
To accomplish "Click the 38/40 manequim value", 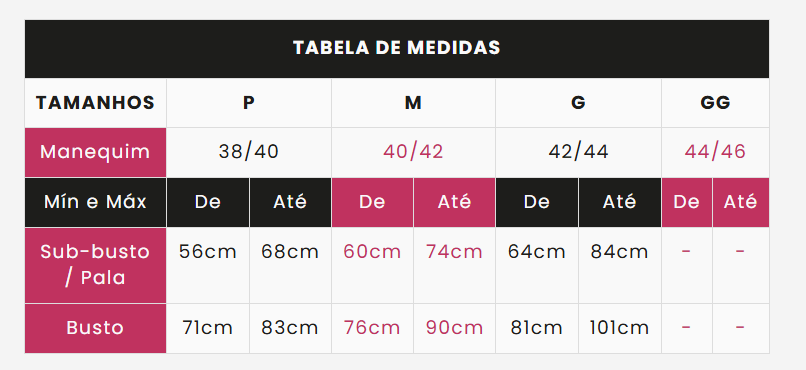I will [249, 152].
